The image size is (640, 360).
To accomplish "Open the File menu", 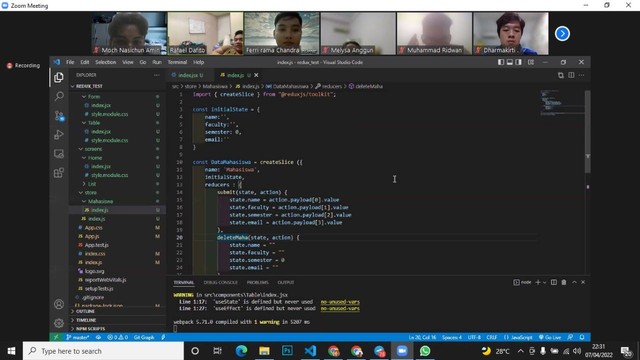I will 70,62.
